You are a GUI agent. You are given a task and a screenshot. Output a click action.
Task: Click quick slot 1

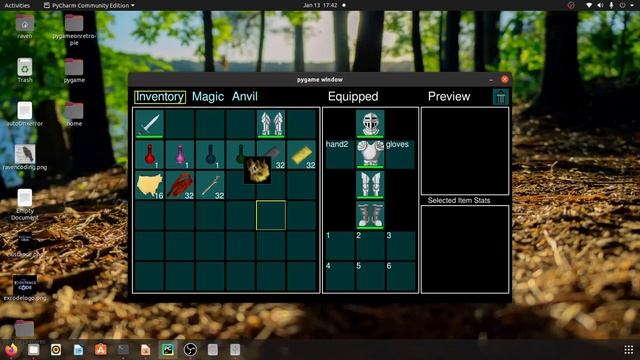tap(340, 246)
